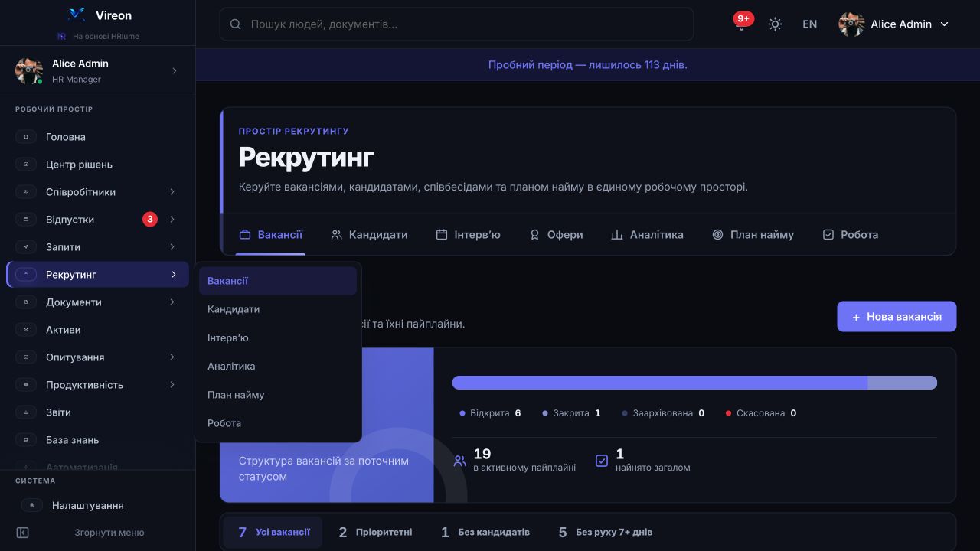
Task: Select План найму in the flyout submenu
Action: tap(278, 395)
